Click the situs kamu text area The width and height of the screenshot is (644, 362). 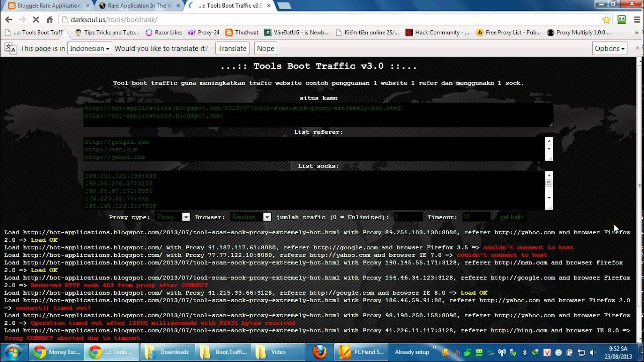point(318,115)
